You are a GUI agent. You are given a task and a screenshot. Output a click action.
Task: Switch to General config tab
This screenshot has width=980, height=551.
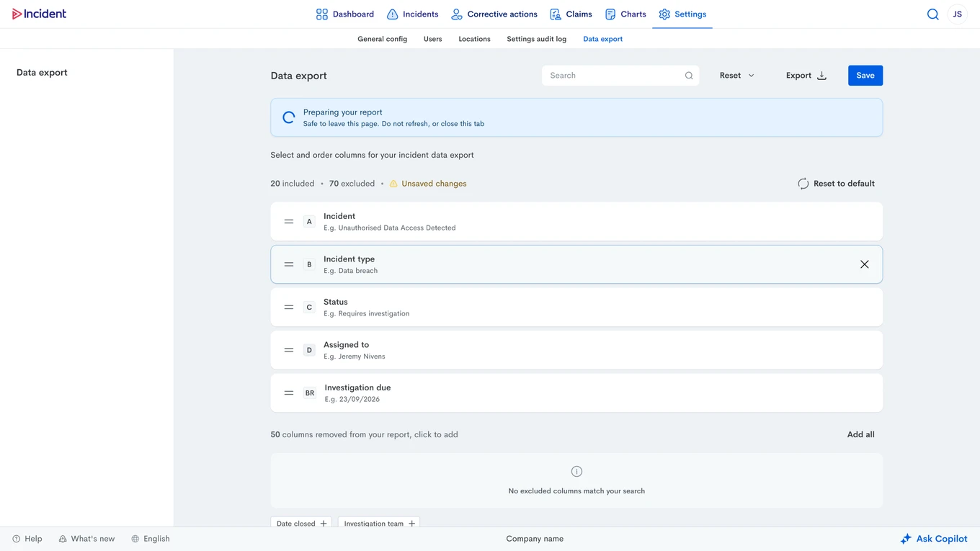[382, 39]
